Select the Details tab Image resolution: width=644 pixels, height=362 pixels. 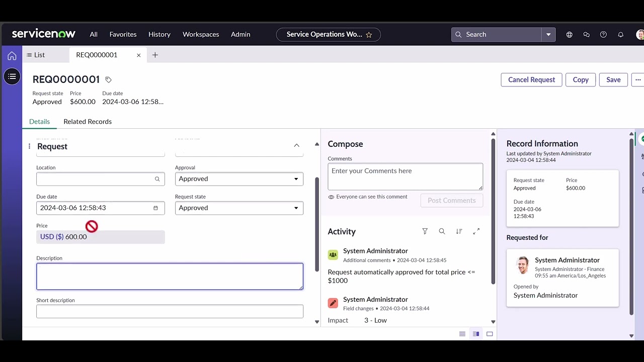pyautogui.click(x=39, y=122)
